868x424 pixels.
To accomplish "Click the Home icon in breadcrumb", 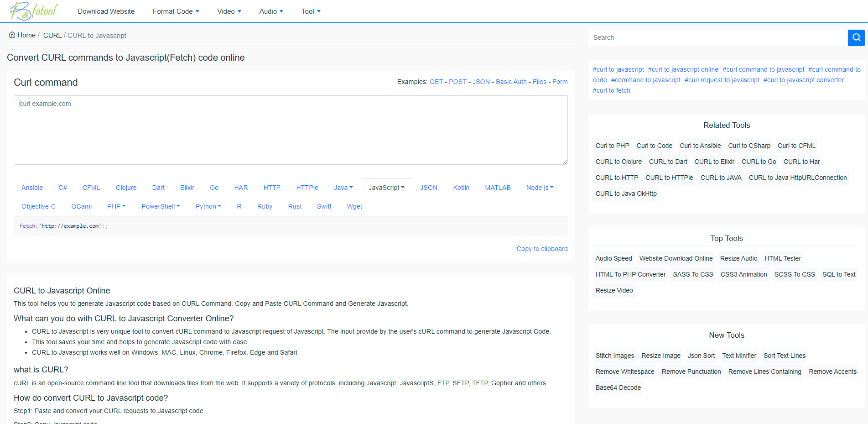I will point(12,35).
